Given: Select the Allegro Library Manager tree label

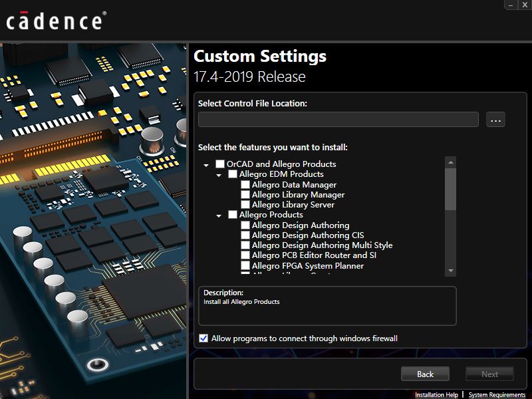Looking at the screenshot, I should pos(298,194).
